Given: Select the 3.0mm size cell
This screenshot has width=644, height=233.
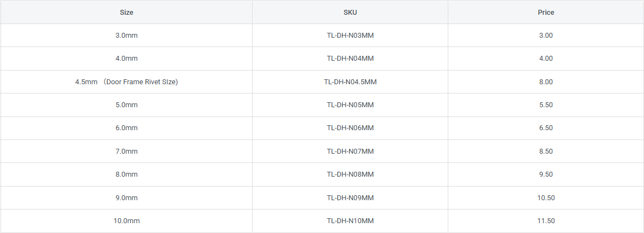Looking at the screenshot, I should click(x=126, y=35).
